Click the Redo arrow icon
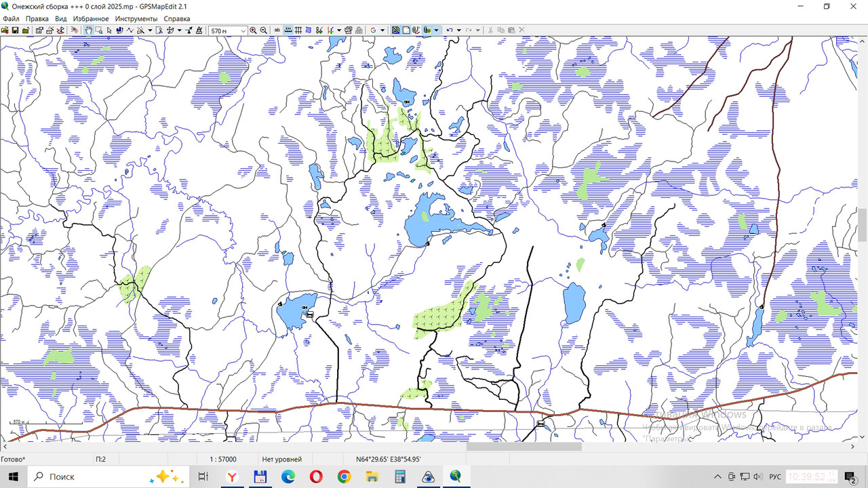Viewport: 868px width, 488px height. point(469,30)
